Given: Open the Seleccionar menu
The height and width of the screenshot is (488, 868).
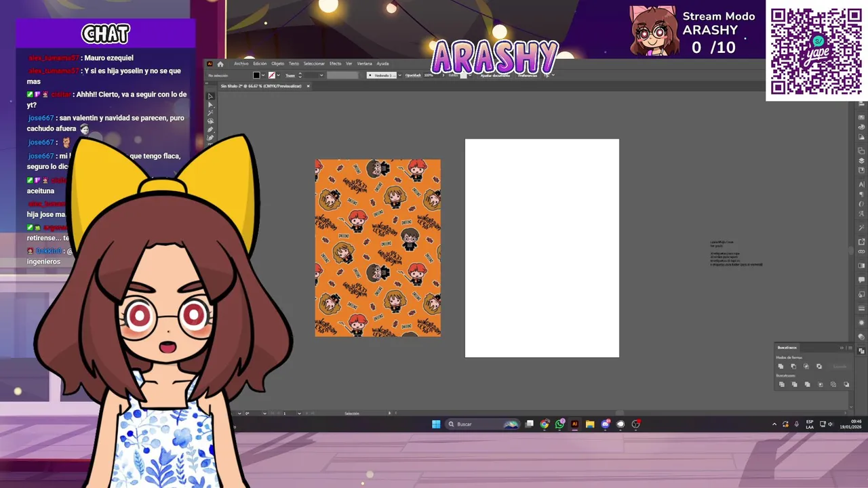Looking at the screenshot, I should [314, 64].
